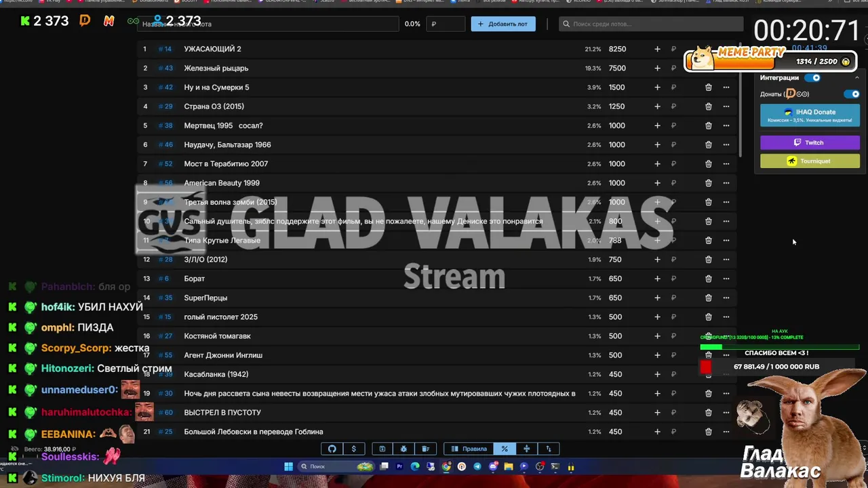
Task: Click the dollar sign donation icon
Action: click(x=353, y=449)
